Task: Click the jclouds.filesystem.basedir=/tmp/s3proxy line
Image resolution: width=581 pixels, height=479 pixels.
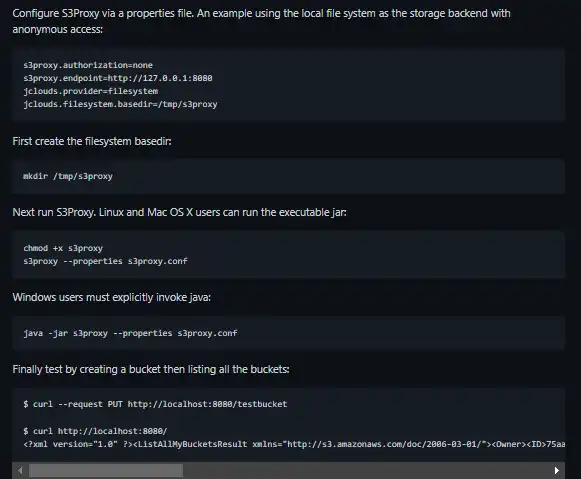Action: [x=120, y=104]
